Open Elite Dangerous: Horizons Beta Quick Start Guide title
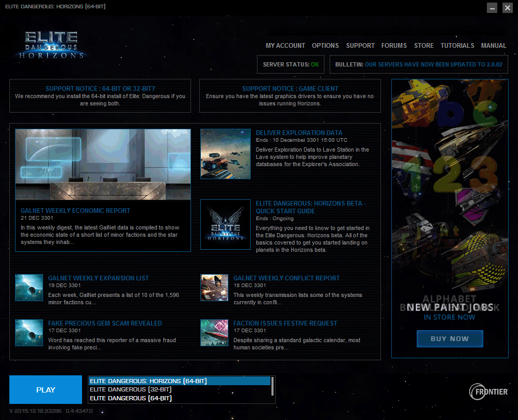Viewport: 518px width, 420px height. [x=311, y=207]
